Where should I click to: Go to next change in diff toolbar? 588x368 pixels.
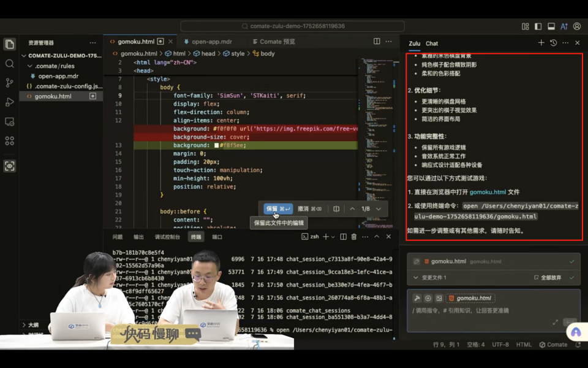379,209
